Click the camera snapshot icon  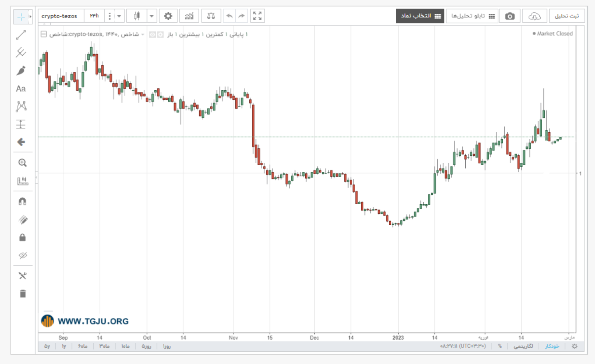510,16
